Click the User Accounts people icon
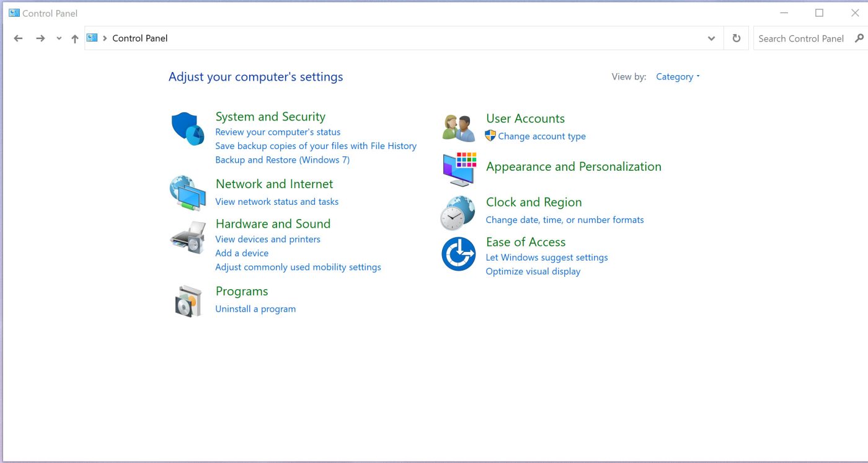This screenshot has height=463, width=868. tap(459, 128)
